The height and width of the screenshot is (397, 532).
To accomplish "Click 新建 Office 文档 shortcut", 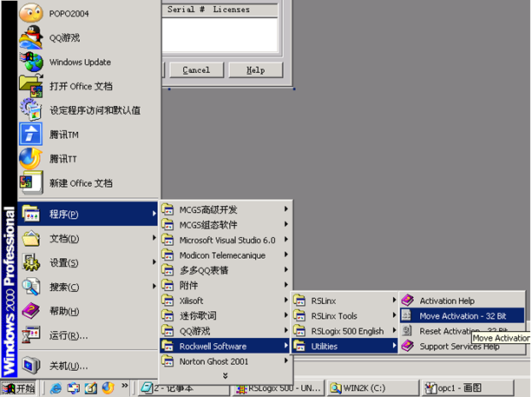I will (81, 183).
